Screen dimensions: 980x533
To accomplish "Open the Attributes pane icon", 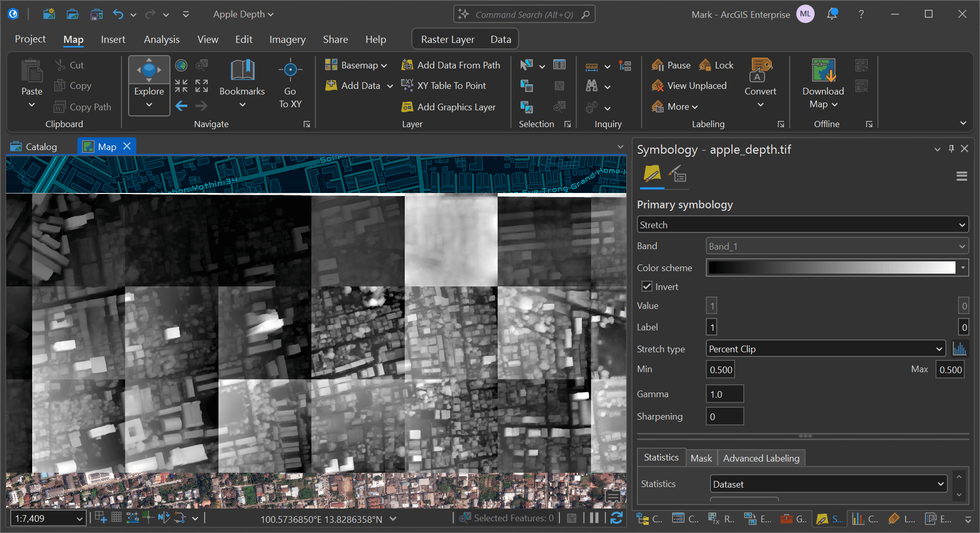I will pyautogui.click(x=559, y=65).
